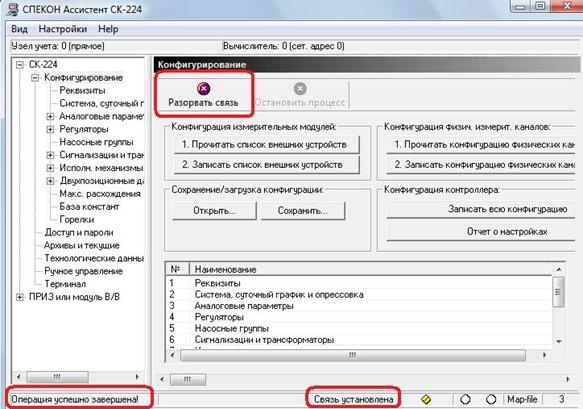Collapse the СК-224 root tree node
The width and height of the screenshot is (583, 409).
[x=20, y=65]
